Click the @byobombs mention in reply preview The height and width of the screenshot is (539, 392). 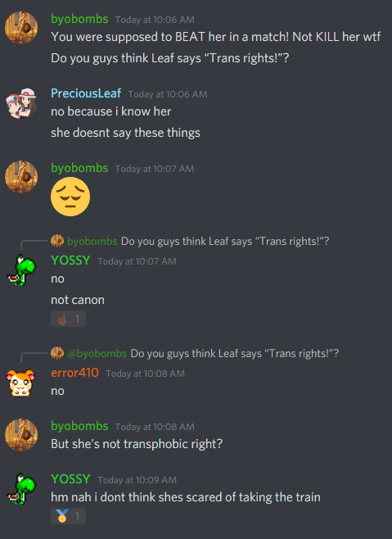click(97, 353)
